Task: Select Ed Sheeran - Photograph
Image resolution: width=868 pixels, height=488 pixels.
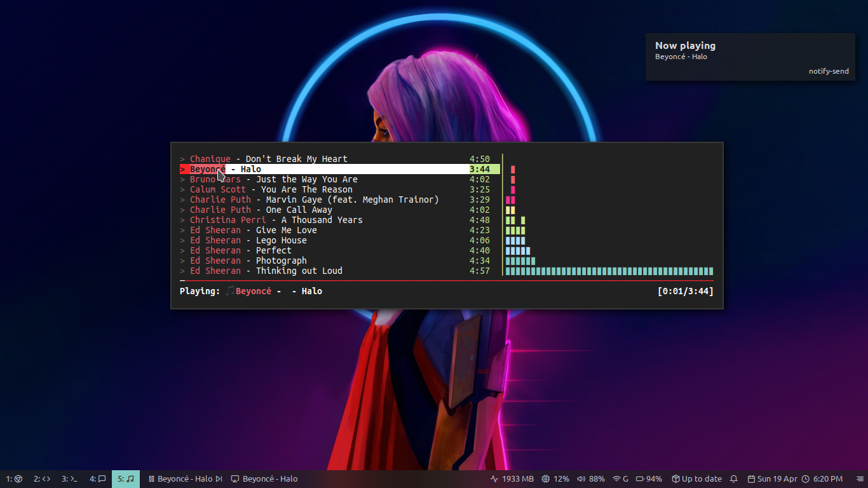Action: tap(340, 261)
